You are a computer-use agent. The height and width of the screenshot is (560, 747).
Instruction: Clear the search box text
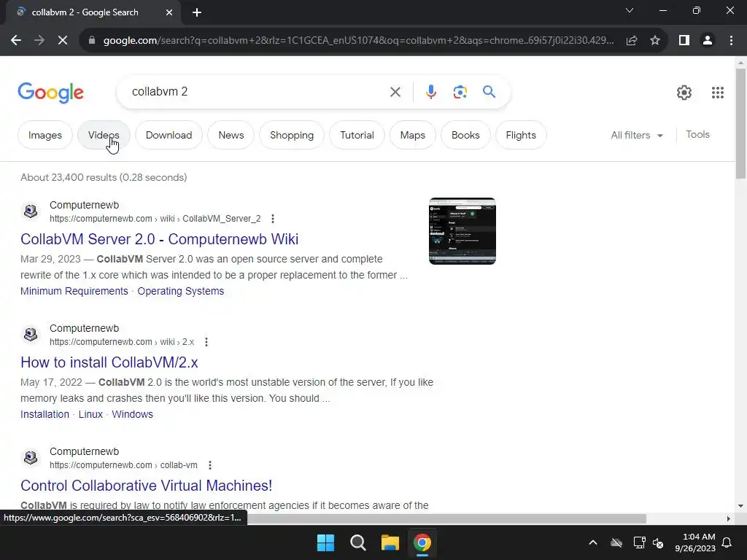coord(395,92)
